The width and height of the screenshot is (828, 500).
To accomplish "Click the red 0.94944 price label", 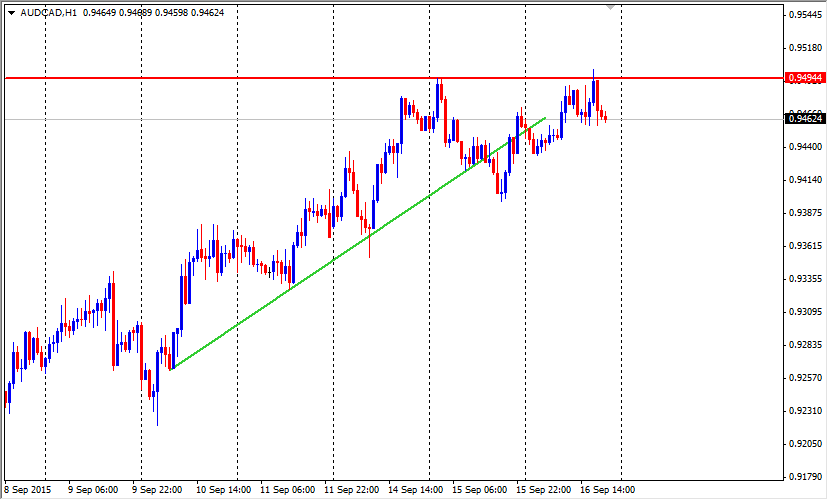I will 805,77.
